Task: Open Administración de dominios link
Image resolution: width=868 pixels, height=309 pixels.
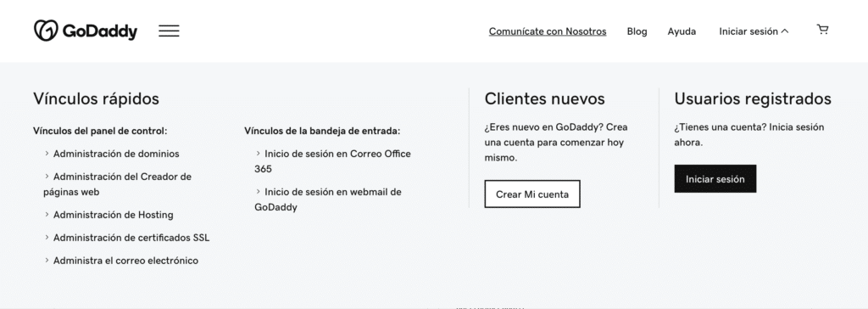Action: click(116, 154)
